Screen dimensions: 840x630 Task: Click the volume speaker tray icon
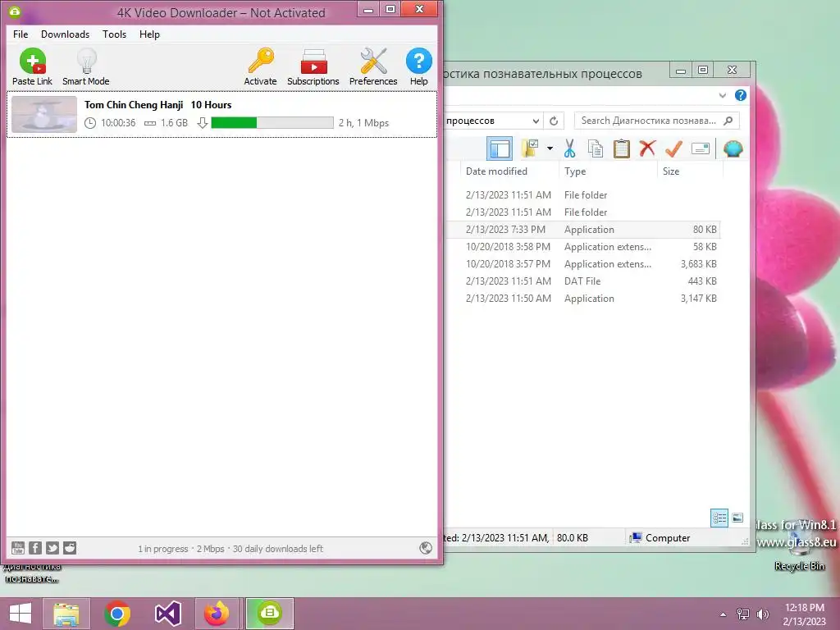tap(763, 614)
